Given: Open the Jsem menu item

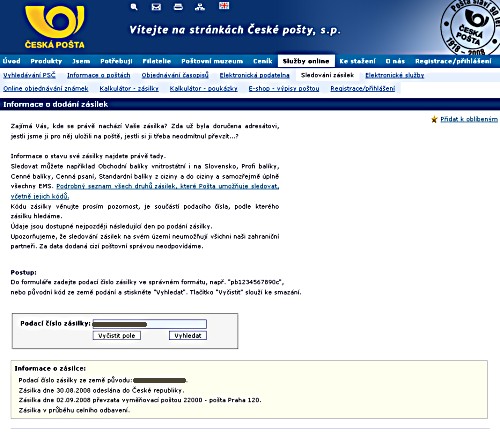Looking at the screenshot, I should pyautogui.click(x=81, y=61).
